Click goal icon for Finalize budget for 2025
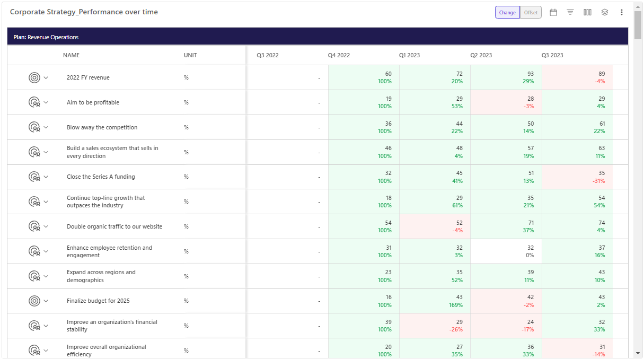Viewport: 644px width, 359px height. [34, 301]
